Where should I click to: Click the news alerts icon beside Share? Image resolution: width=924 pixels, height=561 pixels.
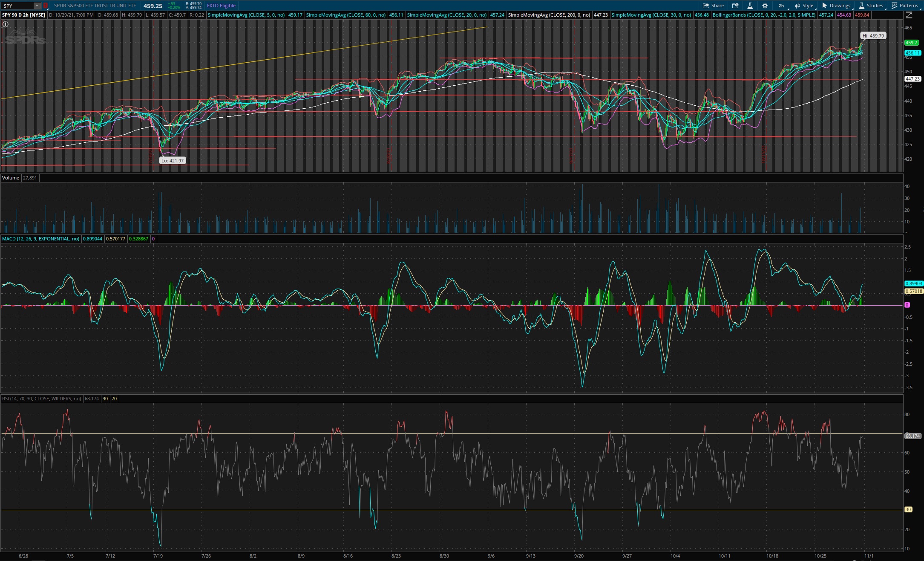click(x=735, y=6)
